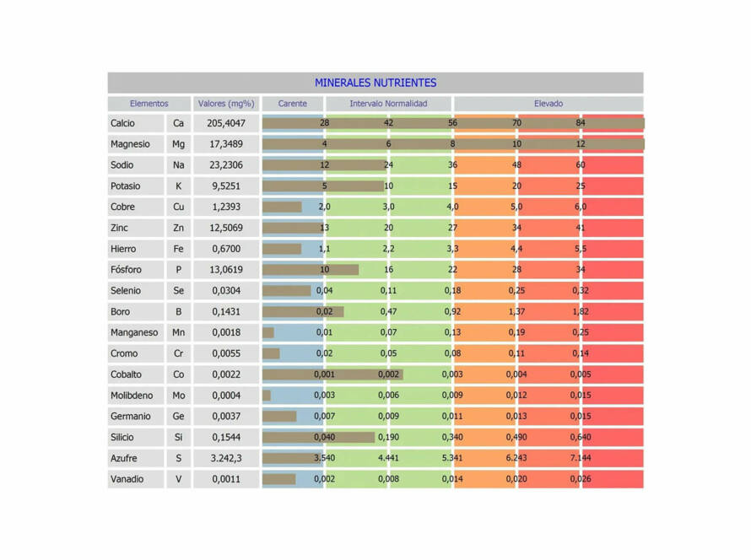751x560 pixels.
Task: Click the Mg symbol cell
Action: click(178, 144)
